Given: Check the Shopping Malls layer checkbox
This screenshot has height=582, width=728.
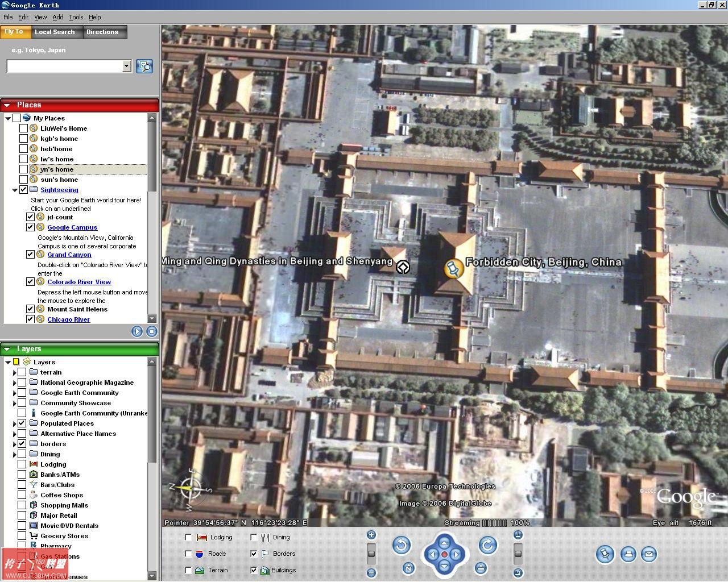Looking at the screenshot, I should tap(22, 505).
